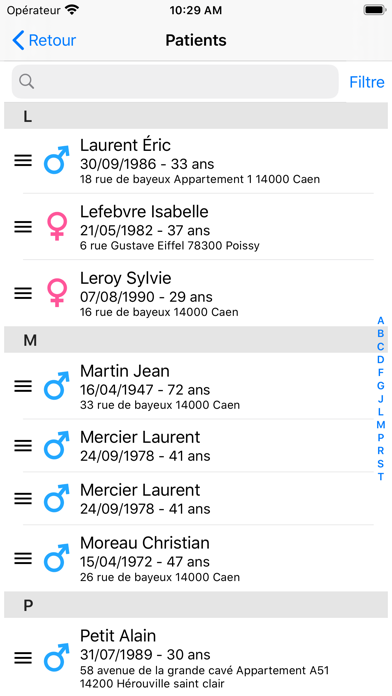Open patient Leroy Sylvie
Image resolution: width=392 pixels, height=696 pixels.
click(x=196, y=293)
